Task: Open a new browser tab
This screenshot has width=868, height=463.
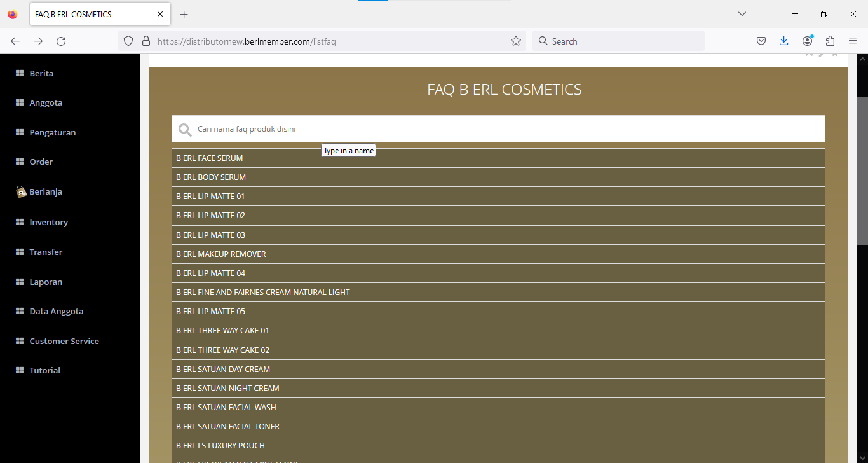Action: point(184,15)
